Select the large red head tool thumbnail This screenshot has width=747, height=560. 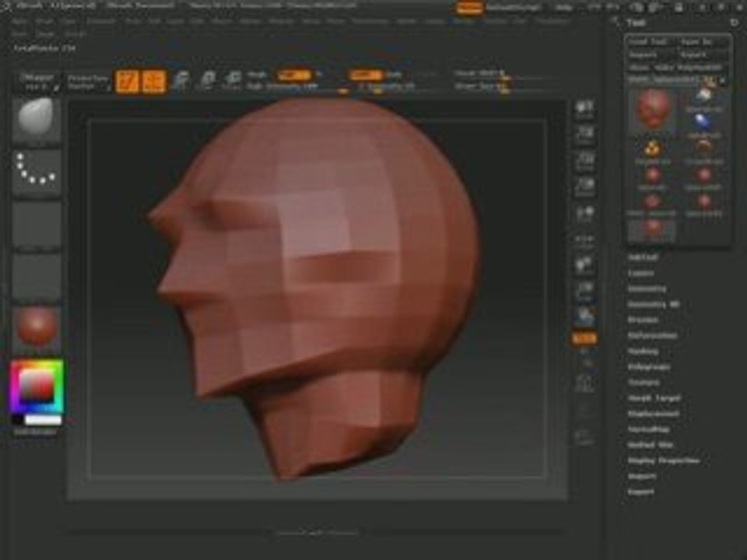(x=652, y=110)
